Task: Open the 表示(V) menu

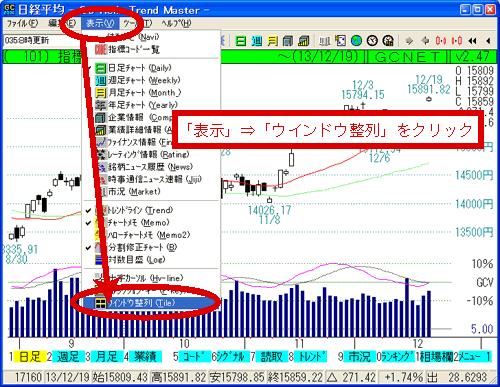Action: (x=100, y=23)
